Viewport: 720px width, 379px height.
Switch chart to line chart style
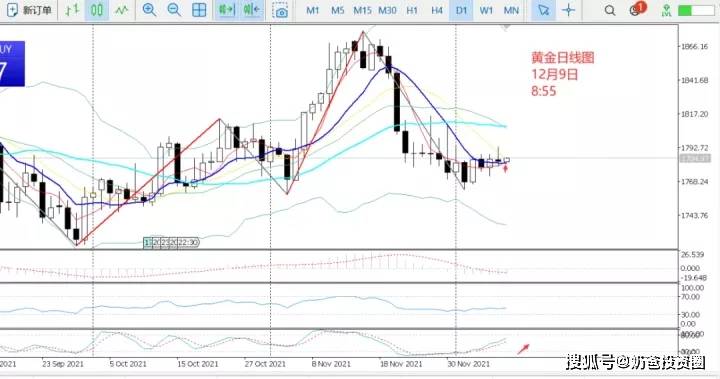coord(122,10)
